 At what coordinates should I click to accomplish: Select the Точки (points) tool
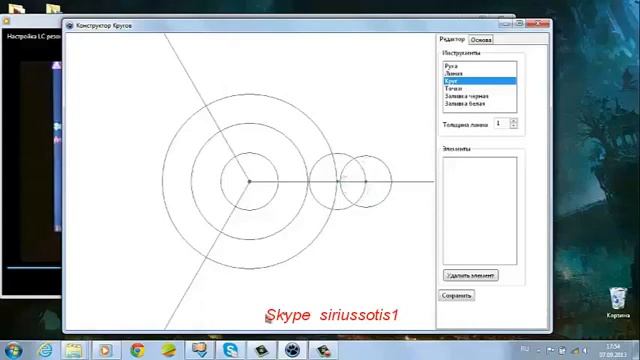tap(480, 89)
